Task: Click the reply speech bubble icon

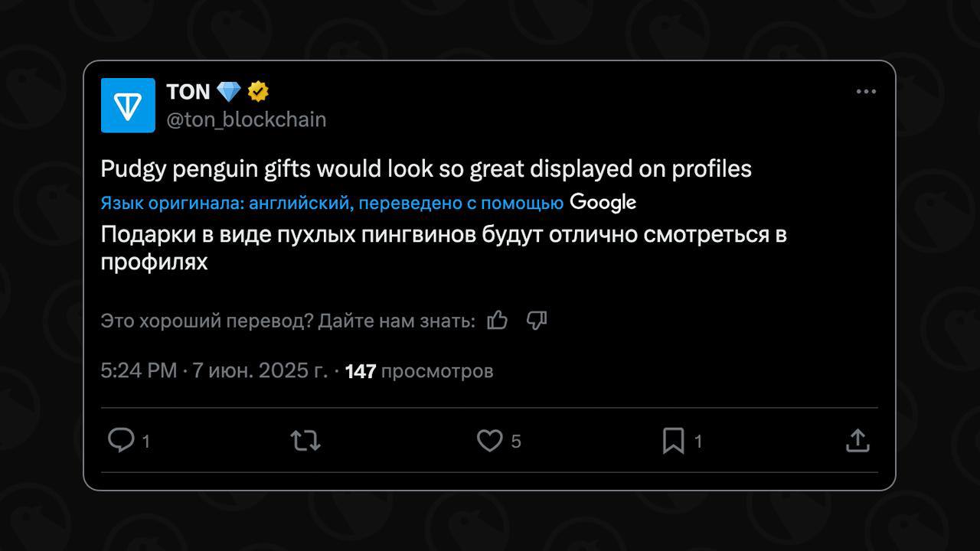Action: tap(121, 440)
